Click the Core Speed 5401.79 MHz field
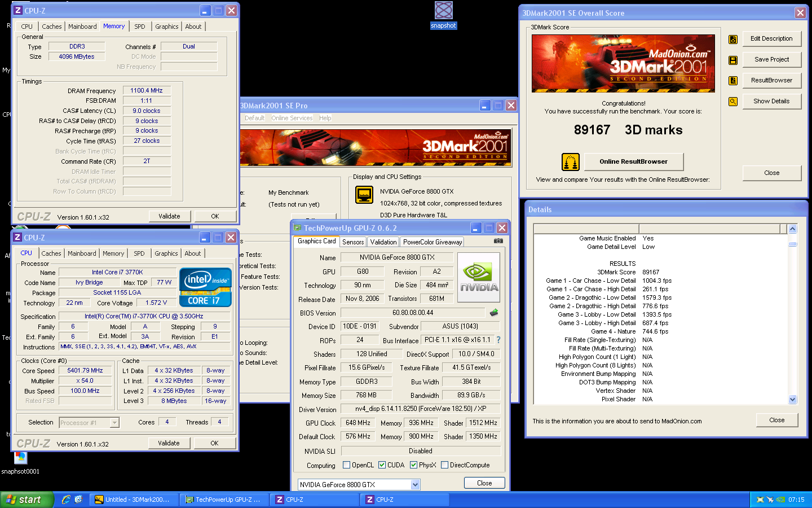 [85, 371]
